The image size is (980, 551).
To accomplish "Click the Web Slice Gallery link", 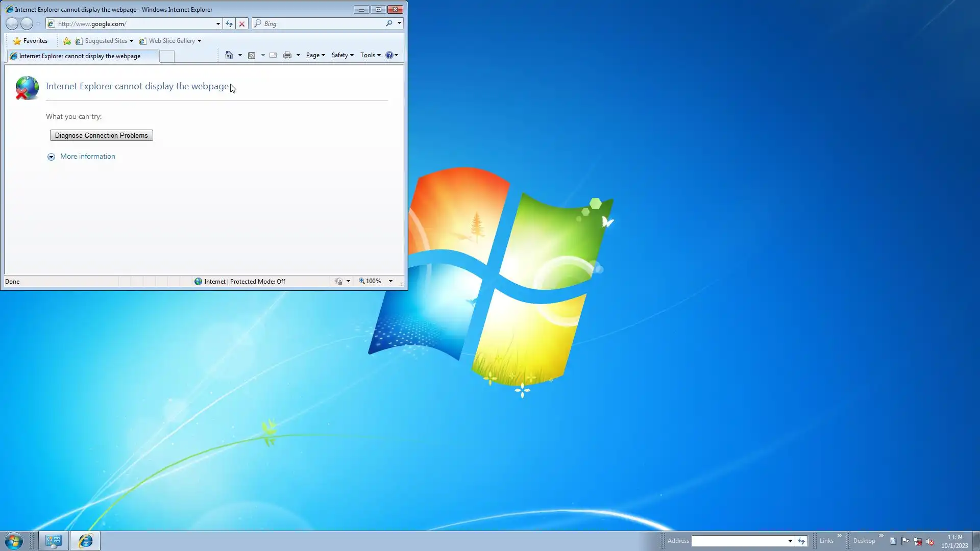I will (x=171, y=41).
